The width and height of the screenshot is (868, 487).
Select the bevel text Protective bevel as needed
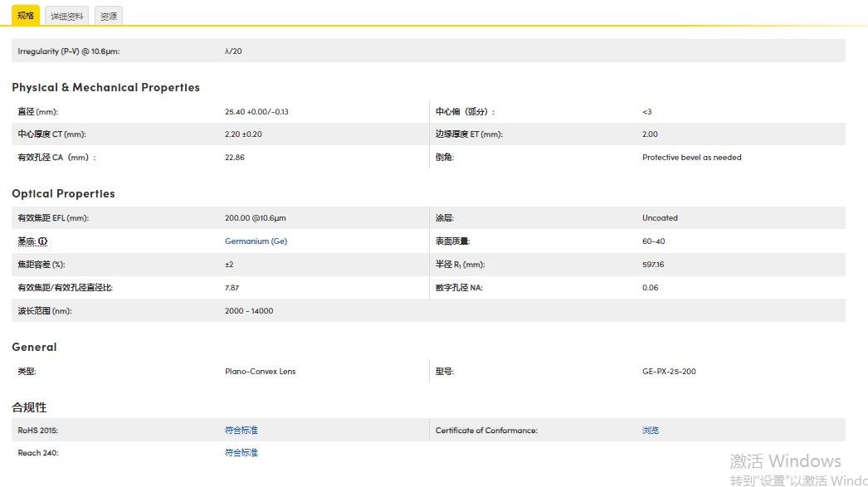691,158
